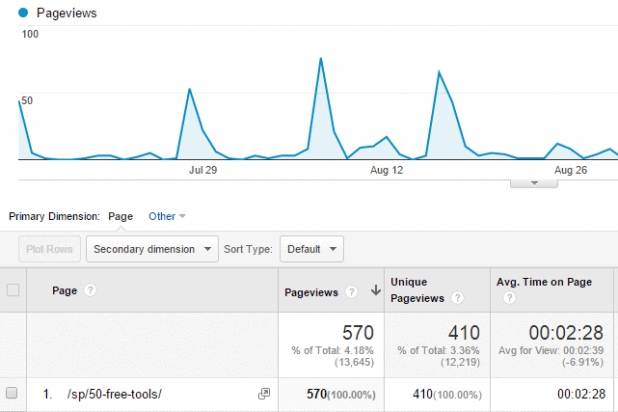
Task: Select the Page primary dimension
Action: coord(121,216)
